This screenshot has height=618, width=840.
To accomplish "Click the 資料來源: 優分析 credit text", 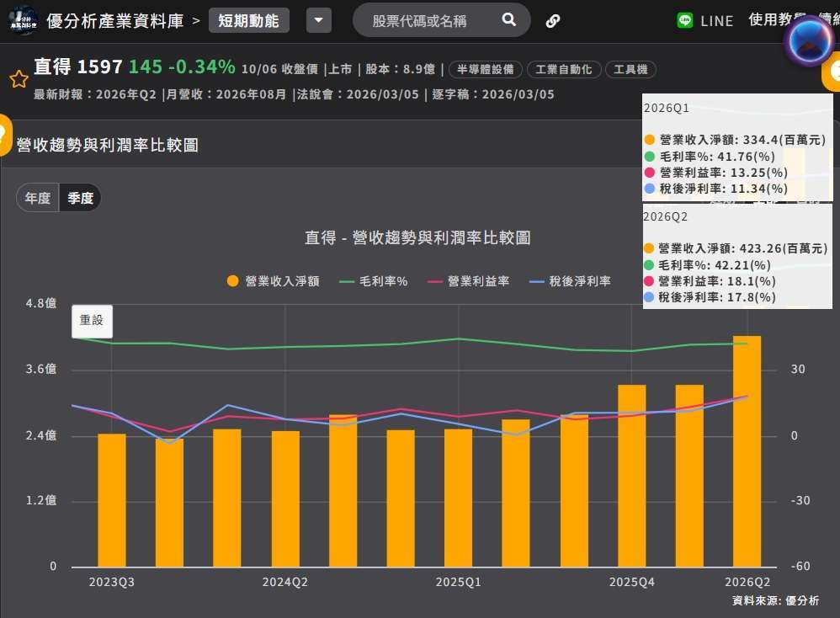I will [776, 600].
